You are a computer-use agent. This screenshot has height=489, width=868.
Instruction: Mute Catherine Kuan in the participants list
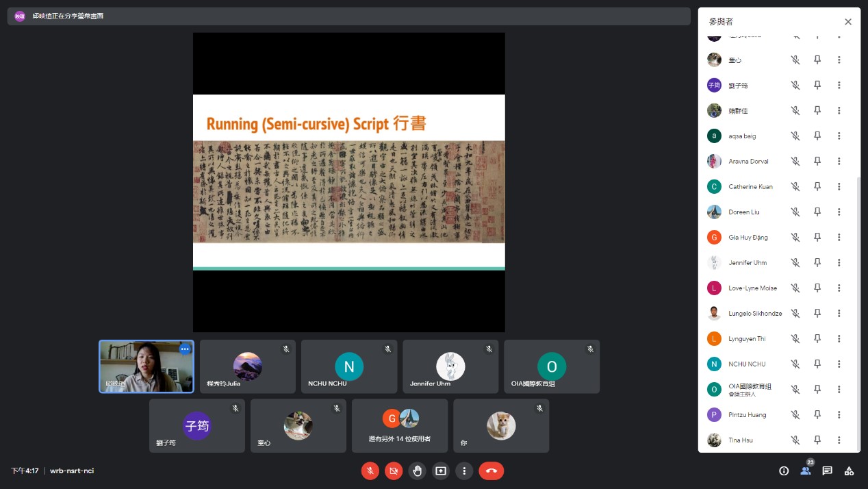point(795,186)
